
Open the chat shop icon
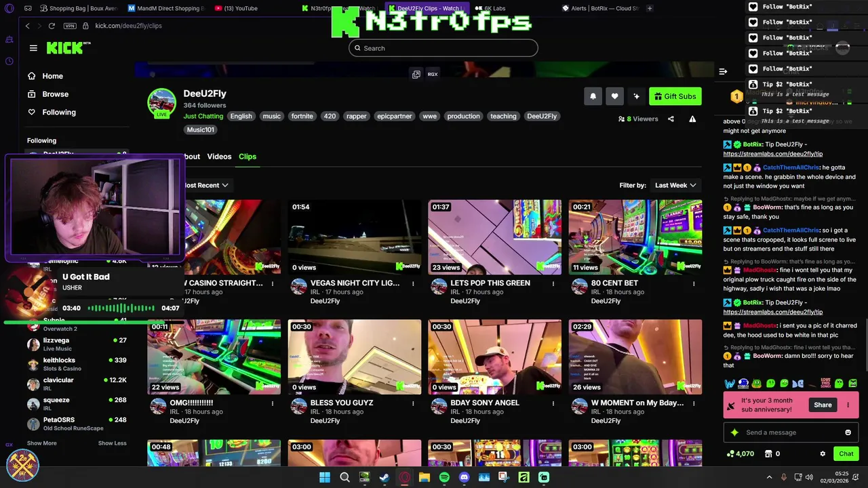click(768, 454)
